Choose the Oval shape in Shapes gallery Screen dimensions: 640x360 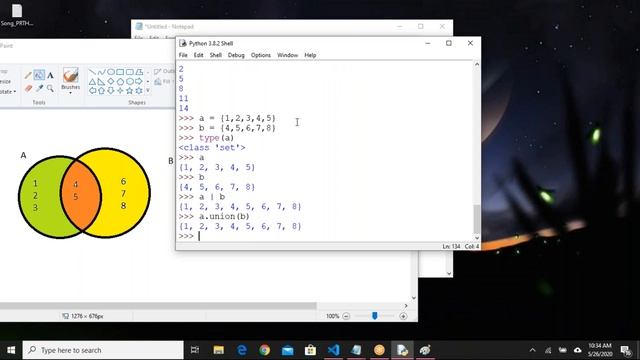point(111,72)
